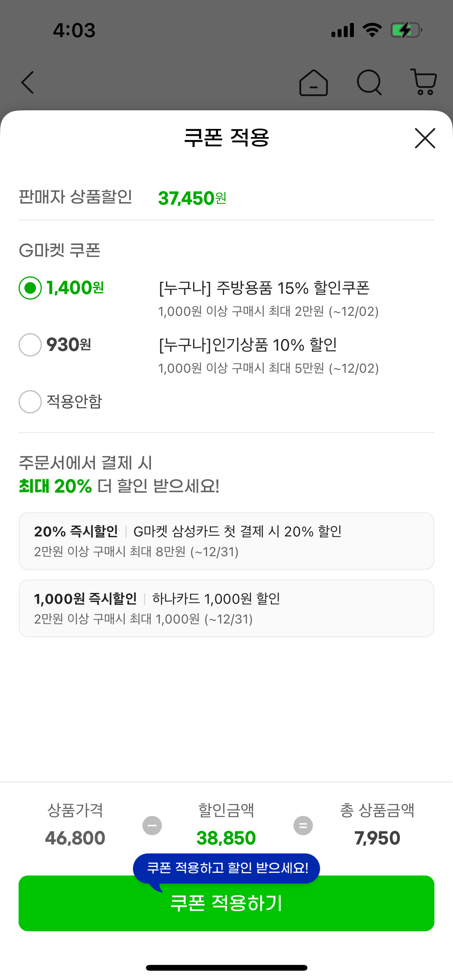Open search with magnifier icon
The image size is (453, 980).
(x=369, y=82)
